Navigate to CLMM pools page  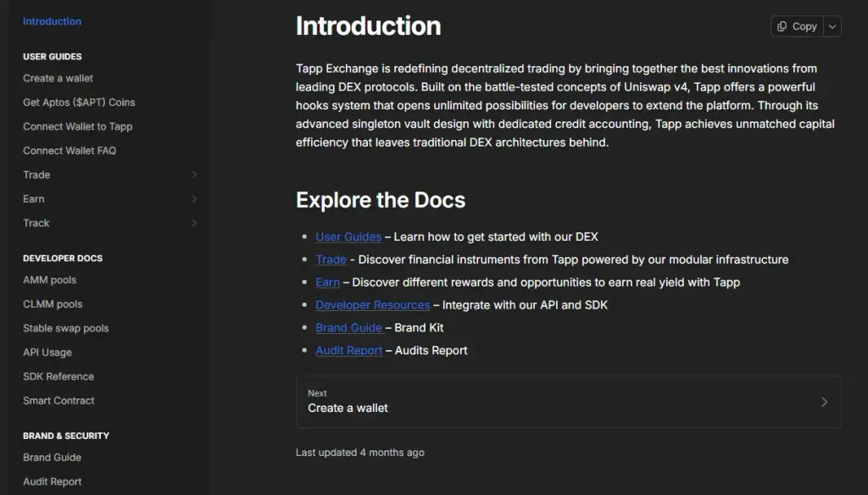pyautogui.click(x=53, y=304)
